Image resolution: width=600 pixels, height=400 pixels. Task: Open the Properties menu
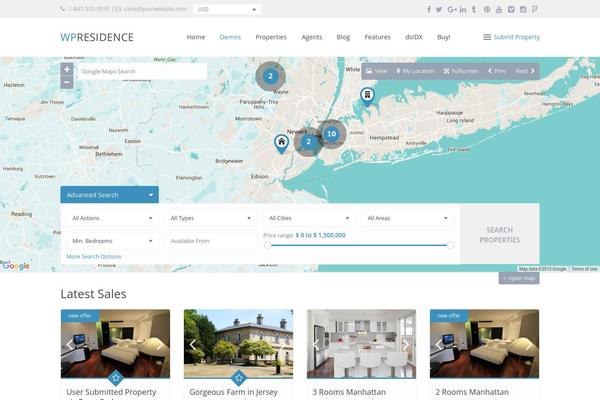(x=271, y=37)
